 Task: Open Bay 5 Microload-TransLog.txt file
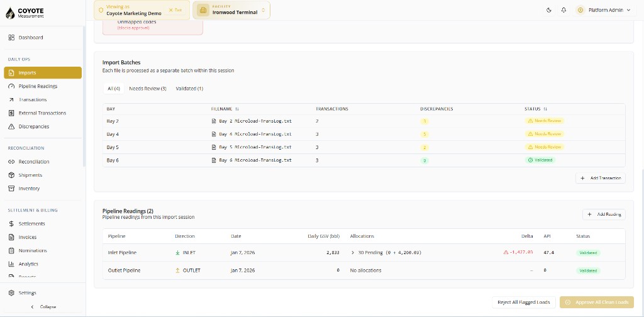pos(252,147)
